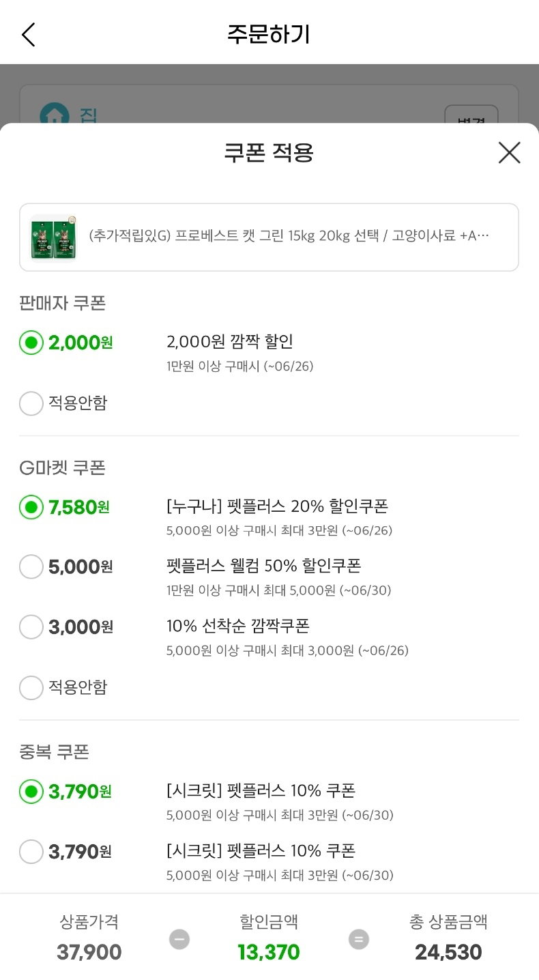Tap the product name row text
Screen dimensions: 539x980
tap(289, 236)
